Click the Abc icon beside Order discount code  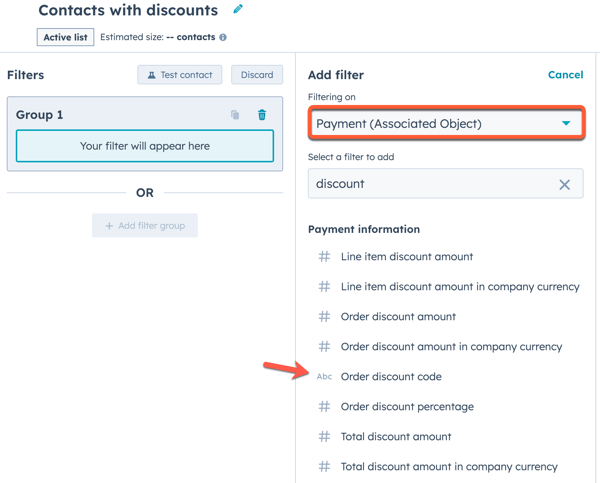(x=324, y=377)
